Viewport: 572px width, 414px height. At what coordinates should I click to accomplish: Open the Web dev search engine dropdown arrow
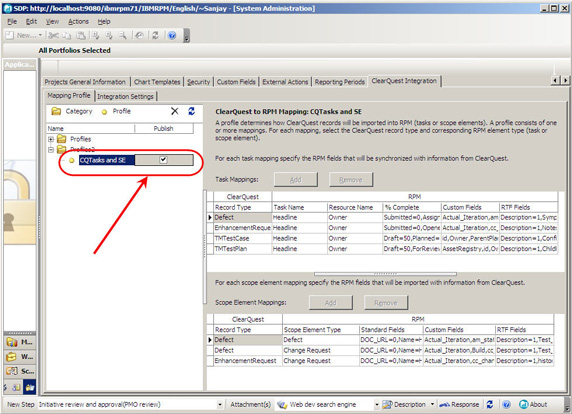pyautogui.click(x=377, y=405)
